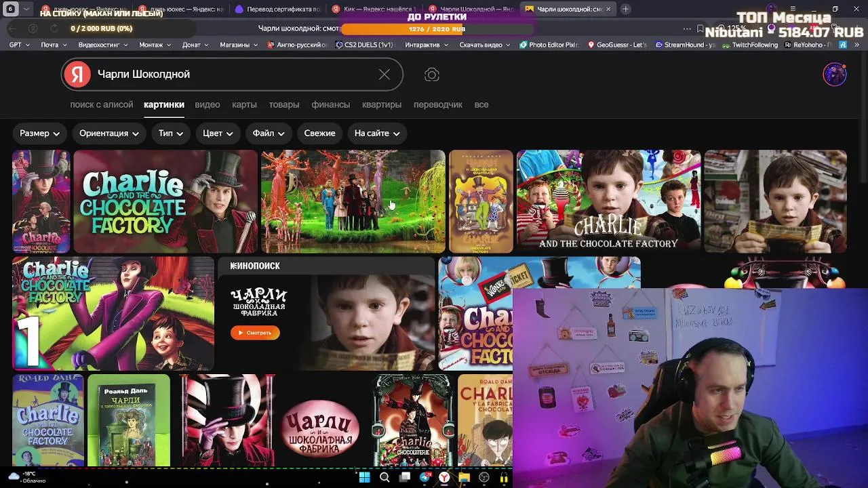Screen dimensions: 868x488
Task: Expand the Цвет filter dropdown
Action: pyautogui.click(x=218, y=134)
